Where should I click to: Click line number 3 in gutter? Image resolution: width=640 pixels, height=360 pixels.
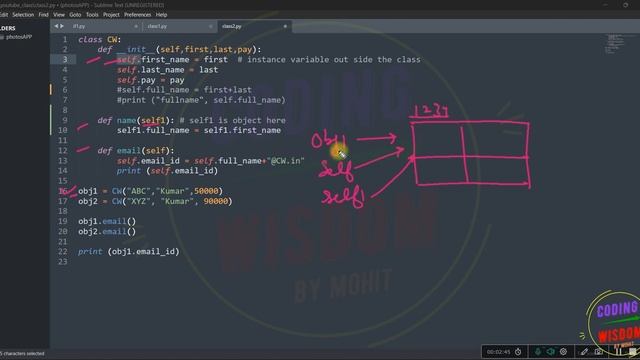(x=65, y=60)
